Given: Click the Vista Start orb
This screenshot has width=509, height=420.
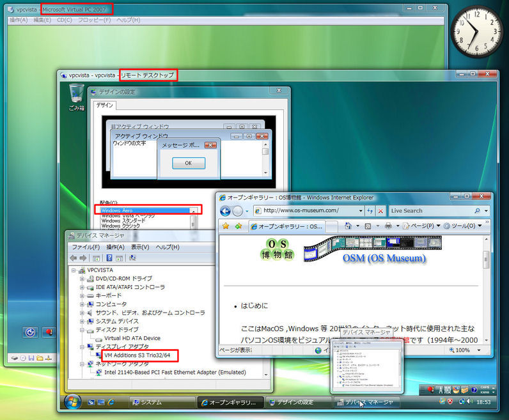Looking at the screenshot, I should [x=72, y=402].
